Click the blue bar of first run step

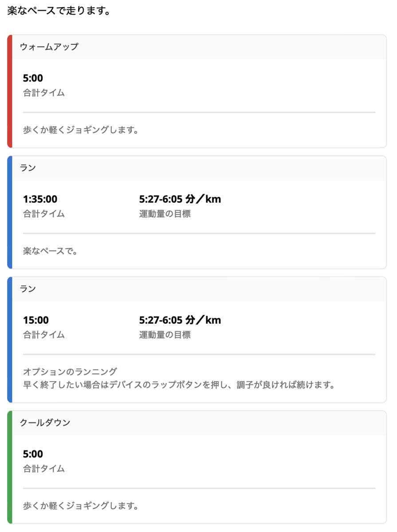(10, 212)
